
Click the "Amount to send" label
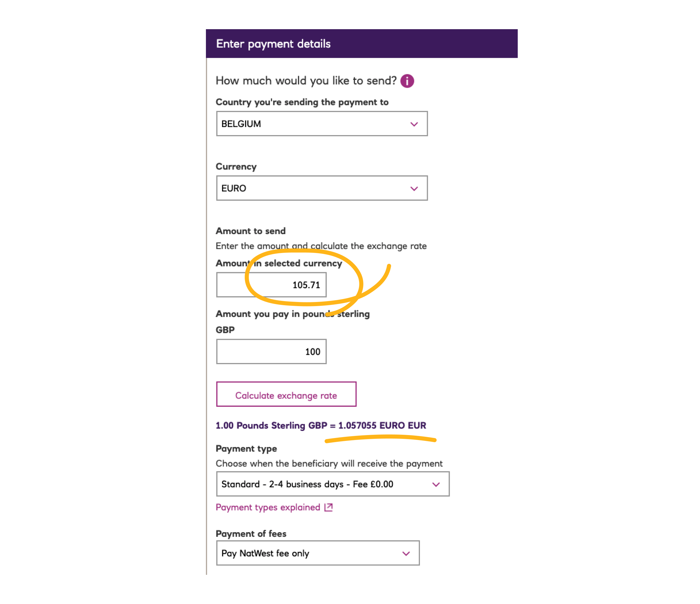point(251,231)
